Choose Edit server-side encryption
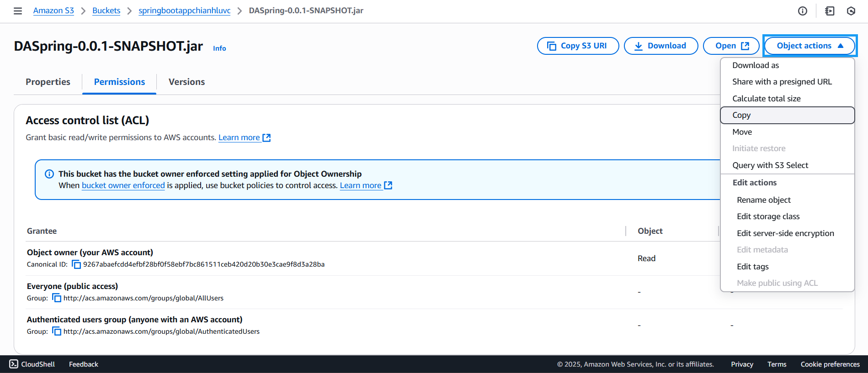The image size is (868, 373). [x=788, y=233]
